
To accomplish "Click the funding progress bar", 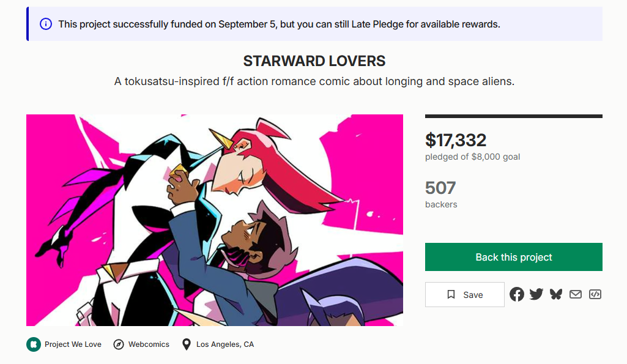I will click(x=514, y=116).
